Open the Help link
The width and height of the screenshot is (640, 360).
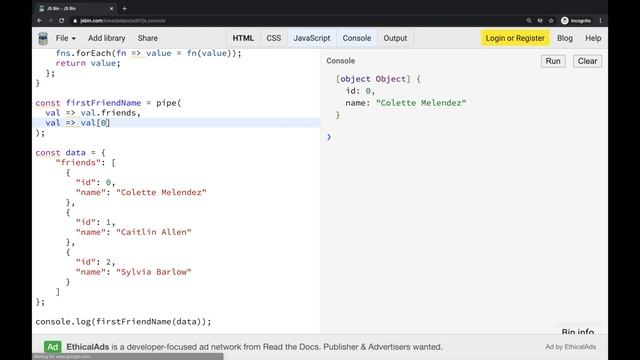point(593,38)
